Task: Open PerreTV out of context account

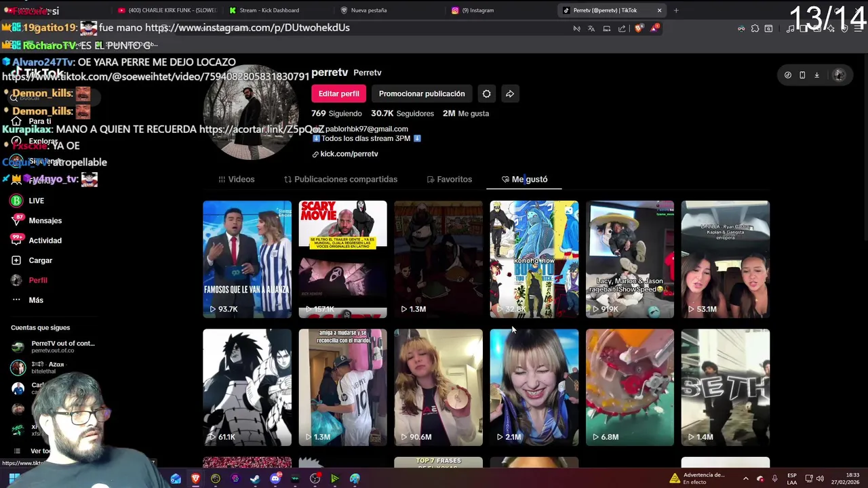Action: click(53, 346)
